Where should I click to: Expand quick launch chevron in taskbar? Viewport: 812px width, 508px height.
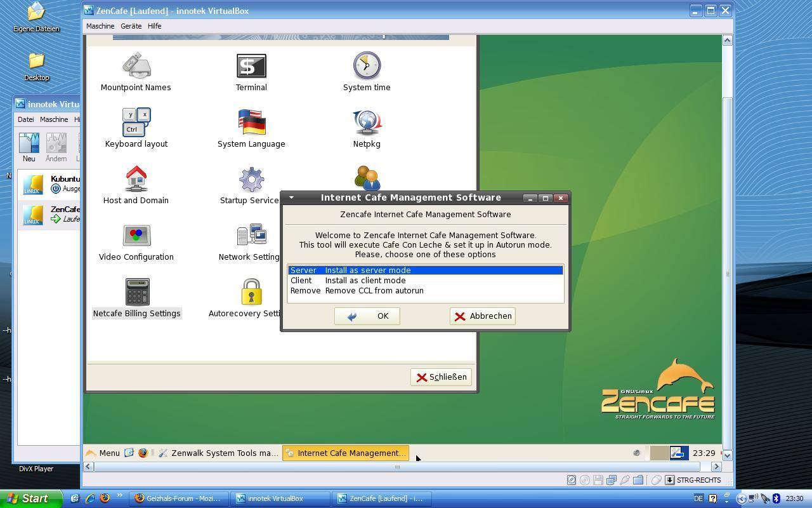coord(119,496)
